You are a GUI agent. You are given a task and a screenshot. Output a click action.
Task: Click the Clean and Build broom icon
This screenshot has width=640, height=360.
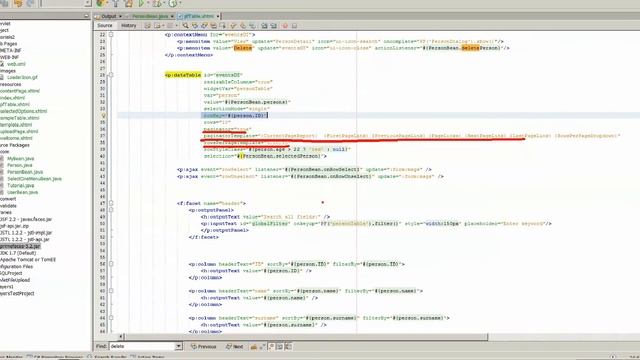click(x=128, y=3)
